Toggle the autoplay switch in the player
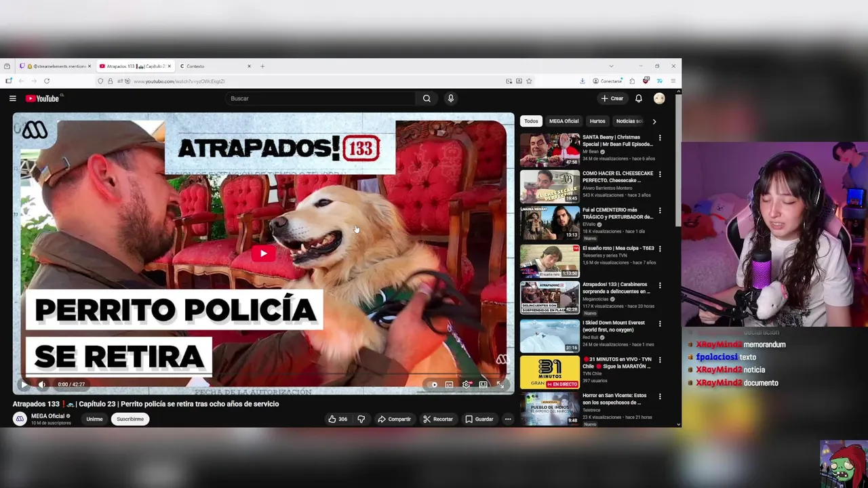The width and height of the screenshot is (868, 488). tap(433, 384)
